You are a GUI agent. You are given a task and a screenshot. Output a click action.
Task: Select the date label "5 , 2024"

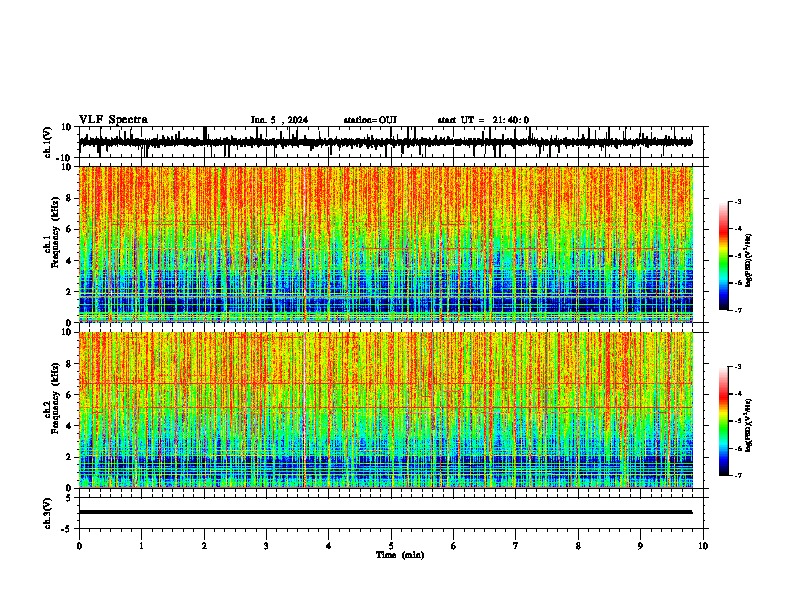point(288,120)
